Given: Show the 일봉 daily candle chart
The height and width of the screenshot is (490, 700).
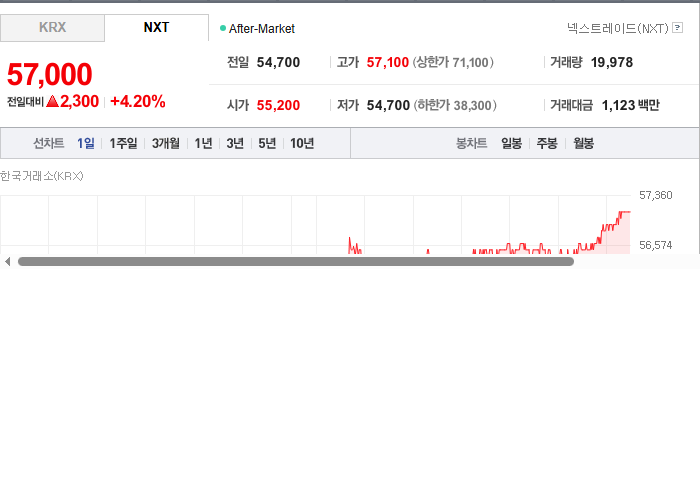Looking at the screenshot, I should [x=512, y=143].
